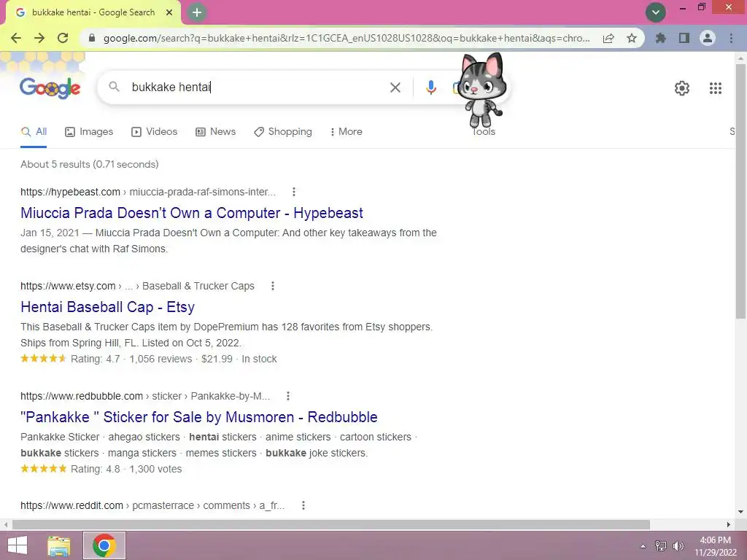Click the Chrome taskbar icon
The height and width of the screenshot is (560, 747).
tap(104, 545)
